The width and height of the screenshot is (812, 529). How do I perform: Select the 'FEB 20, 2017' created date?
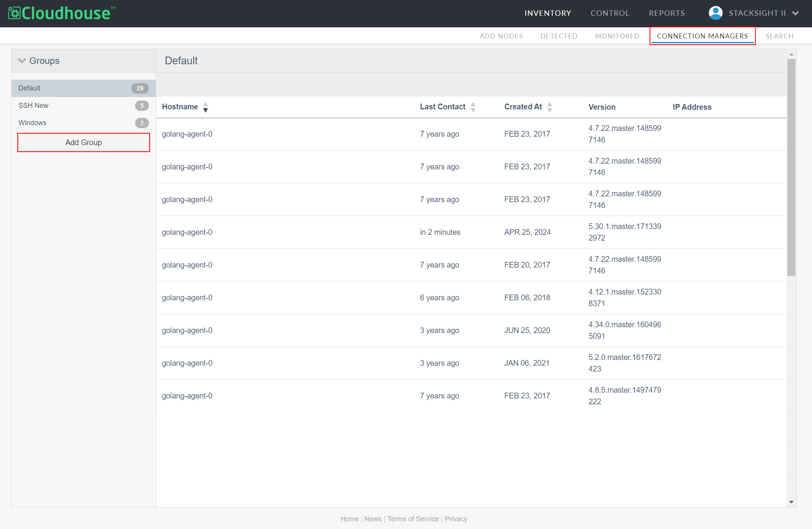point(527,265)
